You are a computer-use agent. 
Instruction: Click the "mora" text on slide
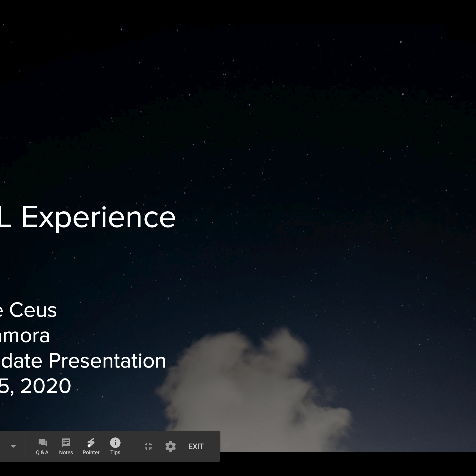point(25,335)
